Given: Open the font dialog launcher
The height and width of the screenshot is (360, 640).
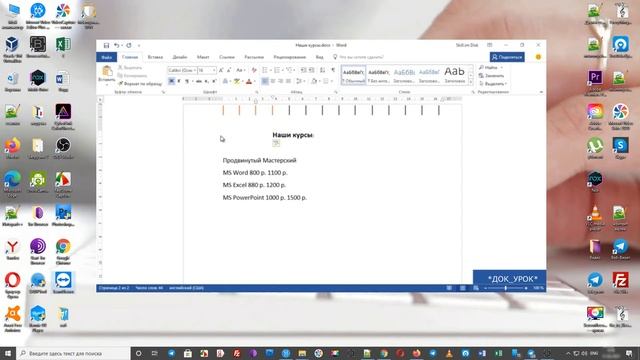Looking at the screenshot, I should pyautogui.click(x=257, y=93).
